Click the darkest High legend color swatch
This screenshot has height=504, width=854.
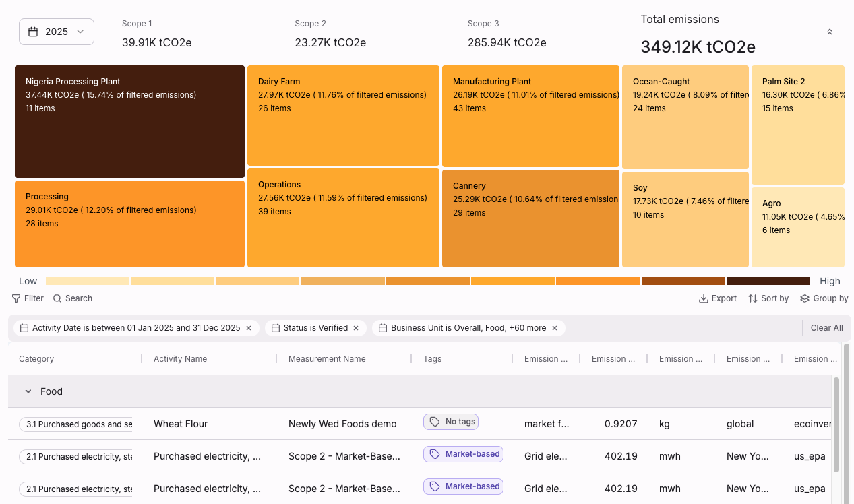(768, 281)
